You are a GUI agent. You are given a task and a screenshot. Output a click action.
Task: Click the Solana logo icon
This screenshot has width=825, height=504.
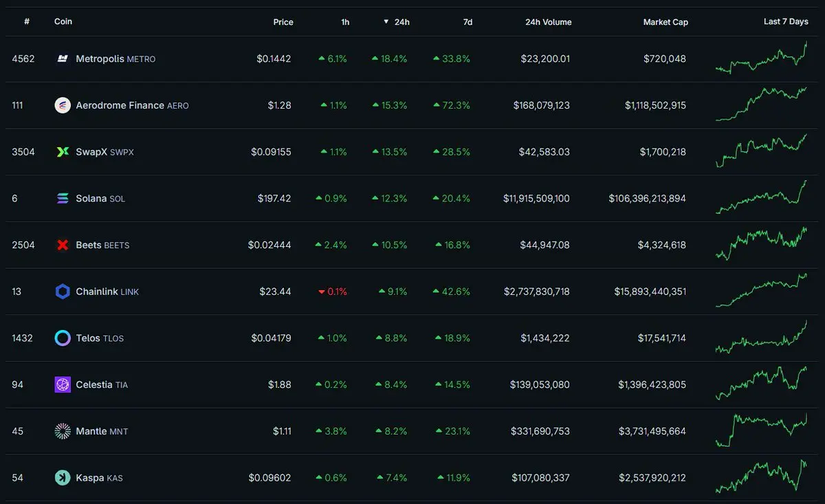(x=63, y=198)
